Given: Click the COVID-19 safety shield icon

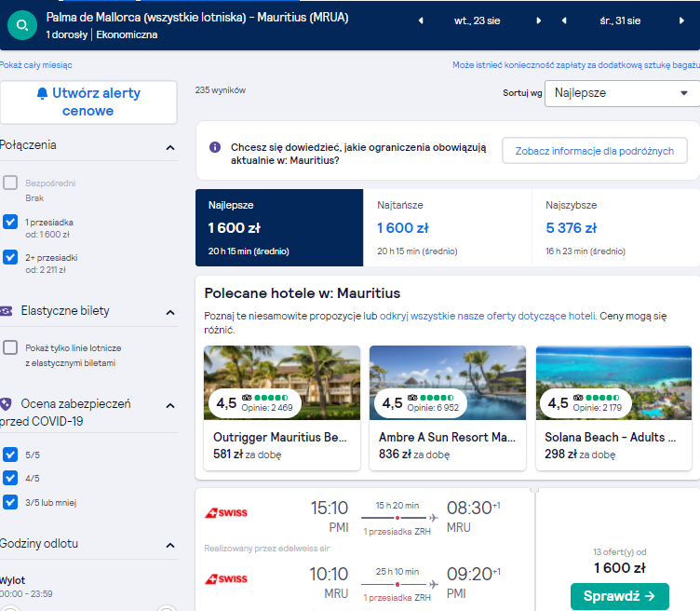Looking at the screenshot, I should (x=6, y=404).
